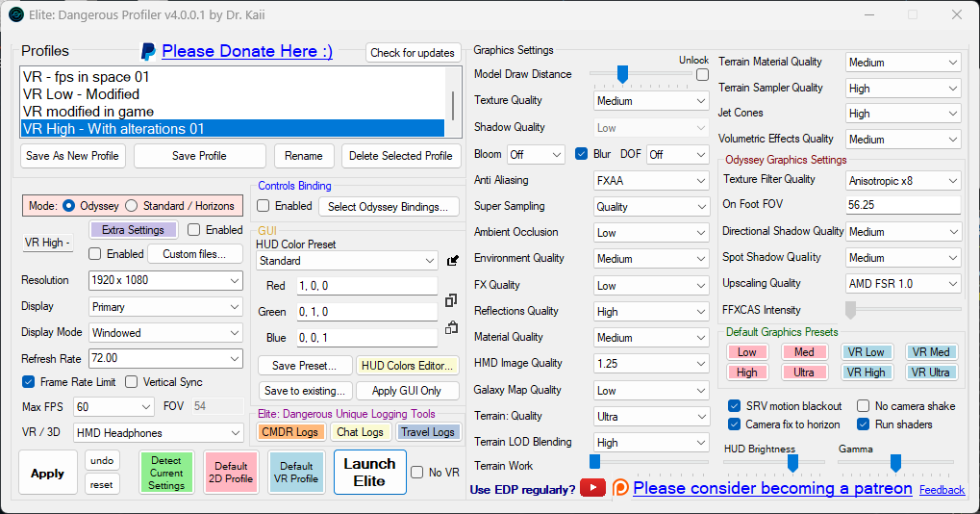Click the YouTube icon at bottom
The image size is (980, 514).
592,488
